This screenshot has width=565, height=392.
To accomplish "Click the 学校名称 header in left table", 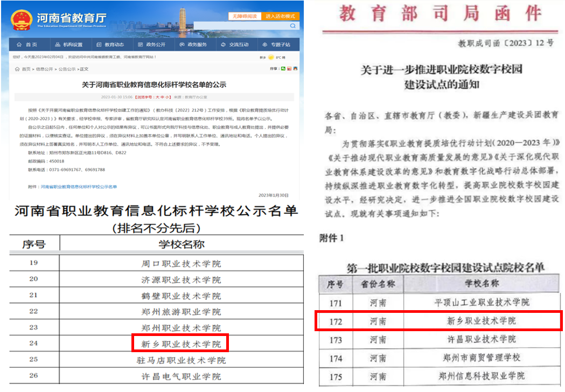I will pyautogui.click(x=182, y=244).
